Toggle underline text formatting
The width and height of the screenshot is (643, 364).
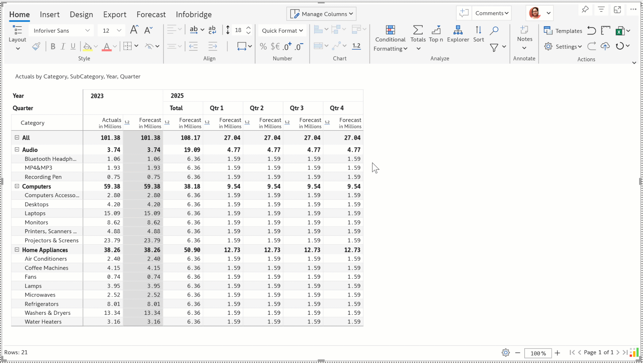(x=73, y=47)
